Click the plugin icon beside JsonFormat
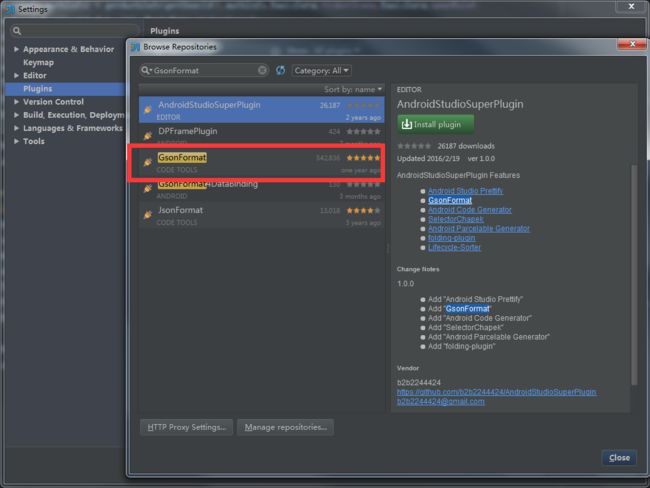The width and height of the screenshot is (650, 488). coord(148,215)
